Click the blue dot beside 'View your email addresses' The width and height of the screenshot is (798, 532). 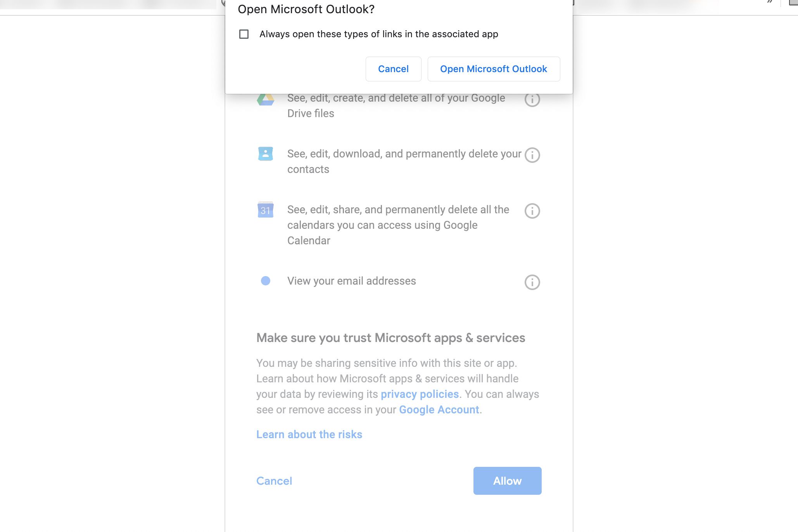(x=266, y=281)
